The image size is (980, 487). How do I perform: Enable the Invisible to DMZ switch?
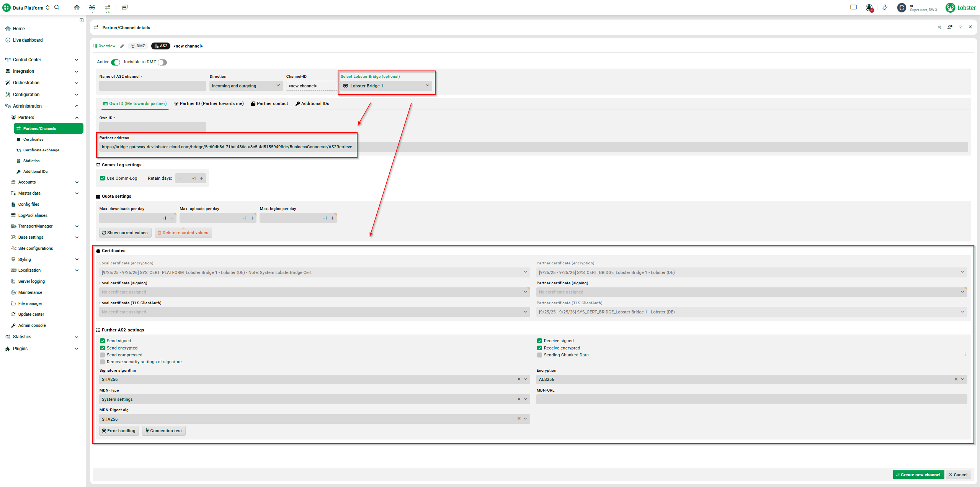[x=162, y=62]
